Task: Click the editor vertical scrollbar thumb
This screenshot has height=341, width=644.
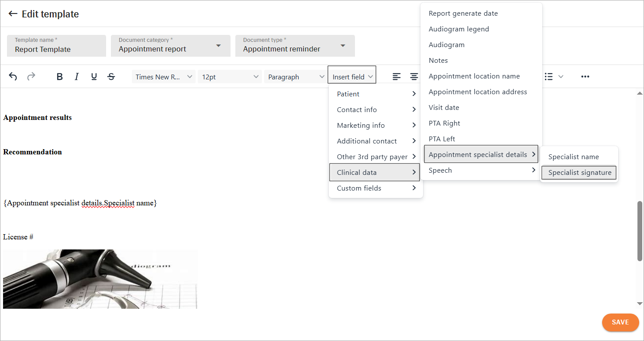Action: pos(640,231)
